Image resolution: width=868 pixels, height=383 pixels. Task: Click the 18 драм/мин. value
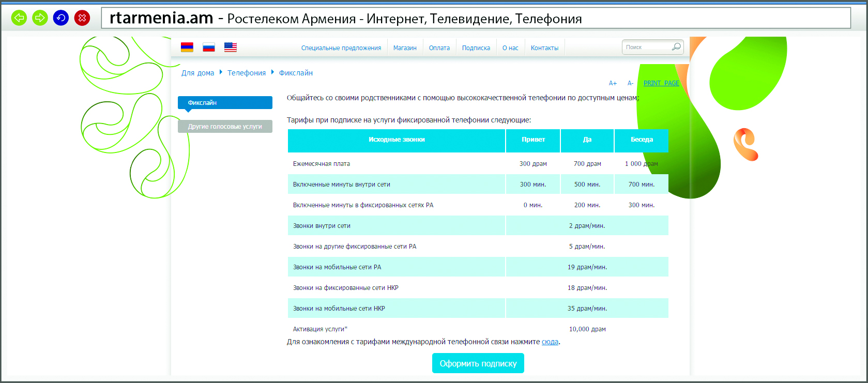tap(587, 288)
